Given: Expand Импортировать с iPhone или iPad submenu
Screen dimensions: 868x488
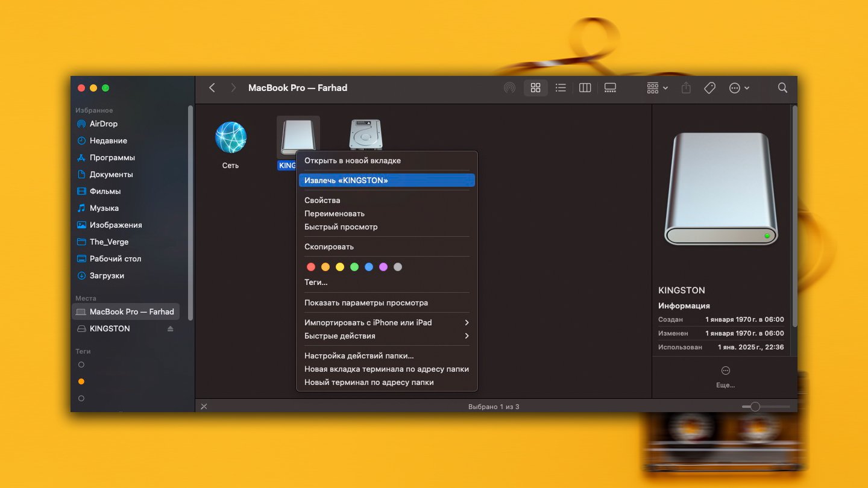Looking at the screenshot, I should 386,322.
